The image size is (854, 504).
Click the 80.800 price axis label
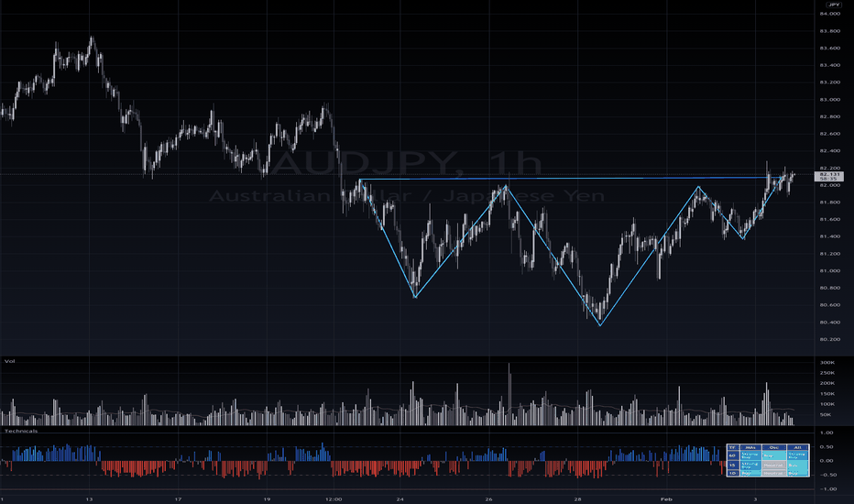coord(829,288)
